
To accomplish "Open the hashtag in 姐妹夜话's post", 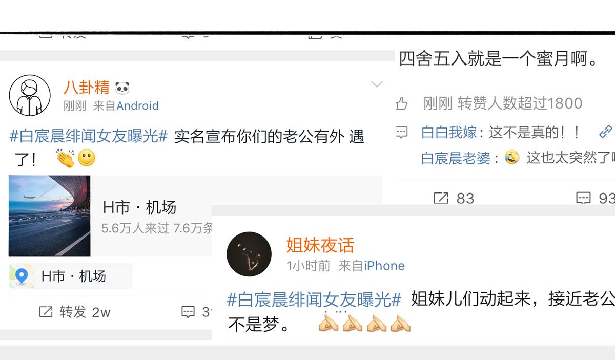I will tap(314, 299).
